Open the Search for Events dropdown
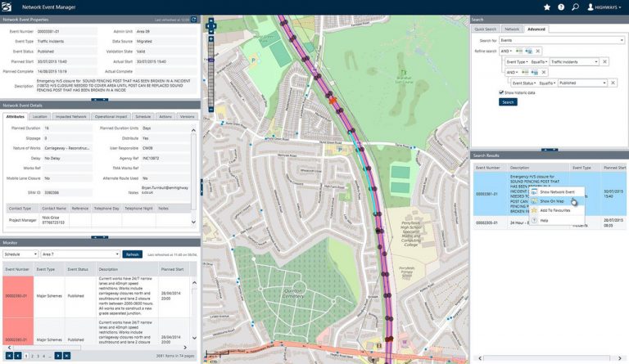 [x=558, y=39]
